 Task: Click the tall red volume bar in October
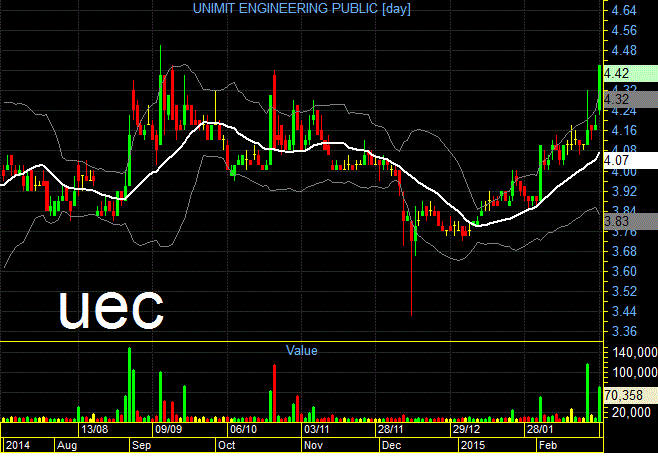coord(274,393)
